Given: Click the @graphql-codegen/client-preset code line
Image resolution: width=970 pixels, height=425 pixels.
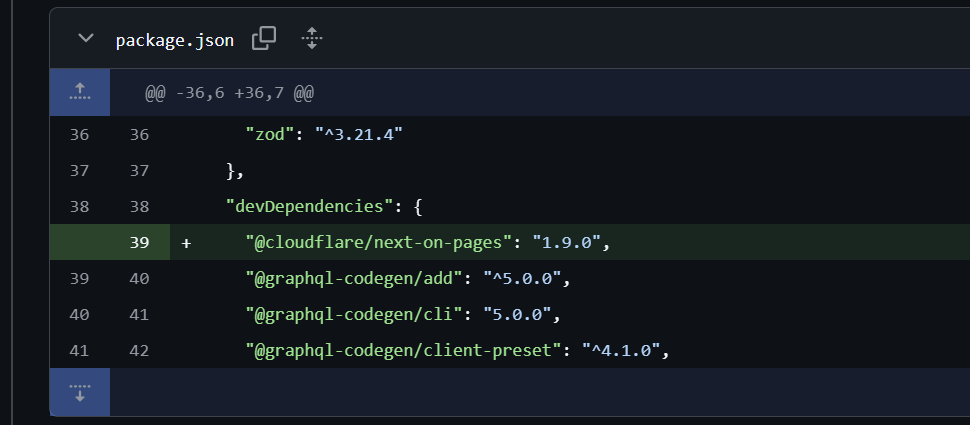Looking at the screenshot, I should tap(456, 350).
